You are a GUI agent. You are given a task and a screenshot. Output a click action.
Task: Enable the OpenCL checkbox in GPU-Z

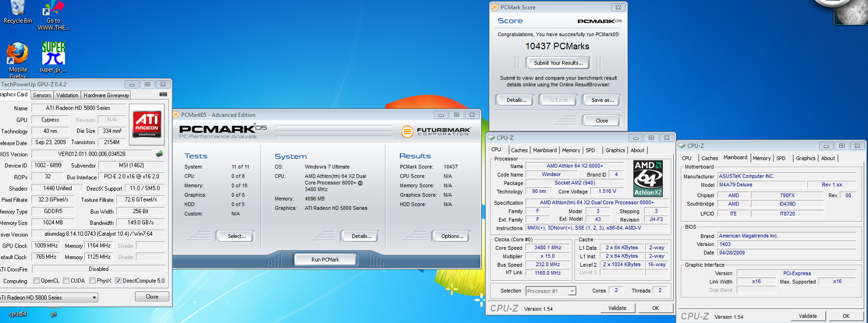(x=36, y=281)
